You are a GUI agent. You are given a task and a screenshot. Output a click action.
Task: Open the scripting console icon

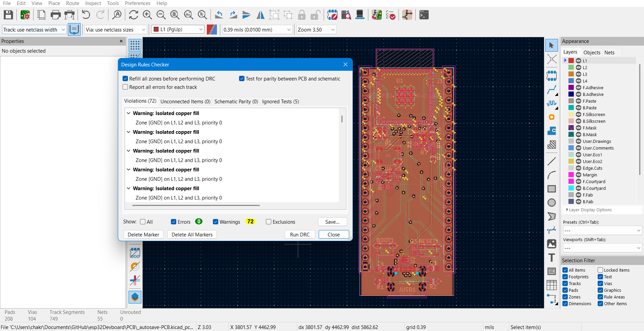click(x=424, y=15)
